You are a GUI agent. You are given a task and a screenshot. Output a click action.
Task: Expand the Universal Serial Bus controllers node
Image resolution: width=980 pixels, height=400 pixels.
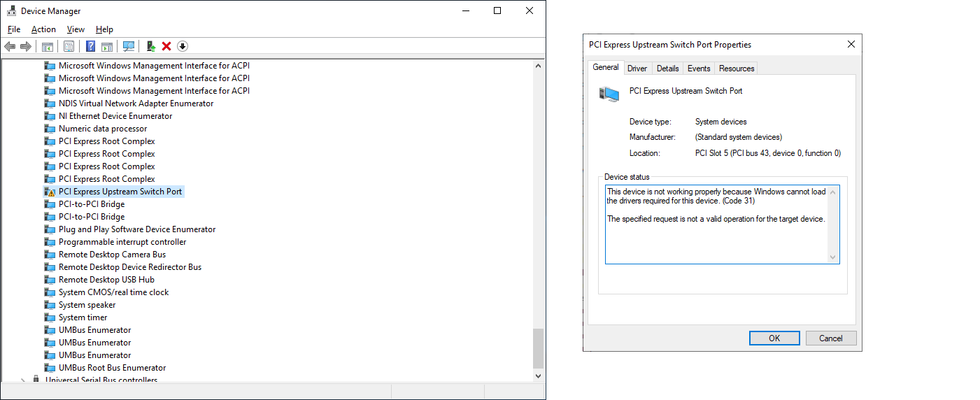tap(22, 380)
